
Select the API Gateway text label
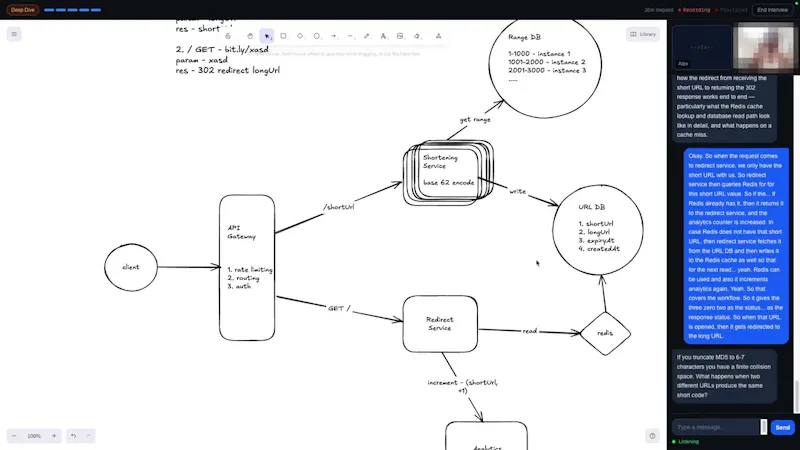(x=241, y=232)
